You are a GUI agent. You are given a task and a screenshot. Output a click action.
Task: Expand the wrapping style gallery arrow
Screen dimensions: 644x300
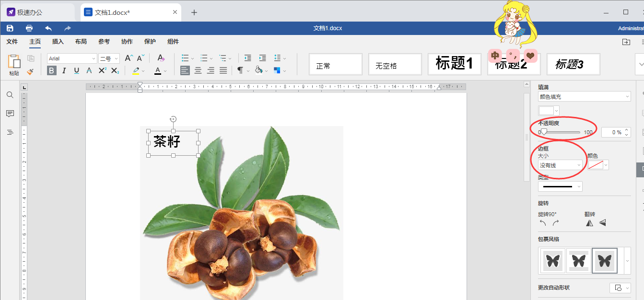point(627,261)
